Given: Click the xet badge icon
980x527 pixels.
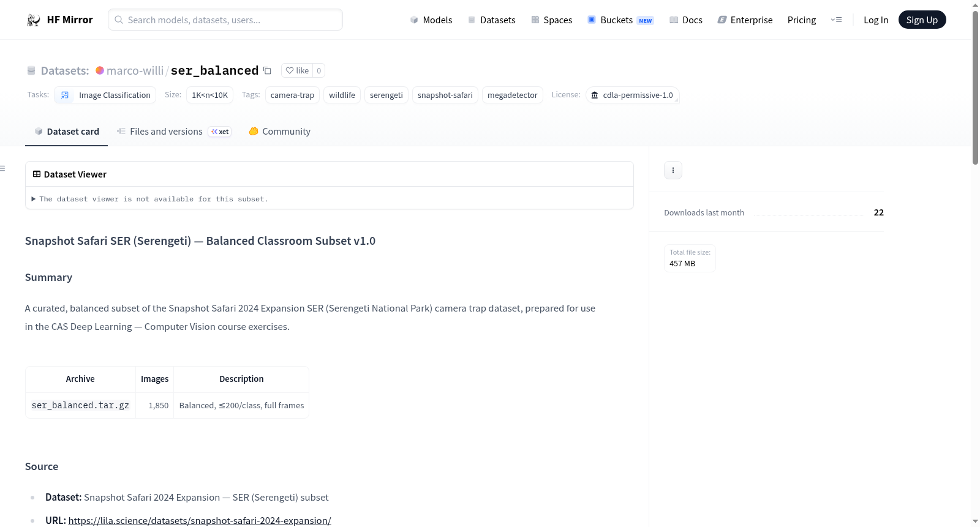Looking at the screenshot, I should pos(219,132).
